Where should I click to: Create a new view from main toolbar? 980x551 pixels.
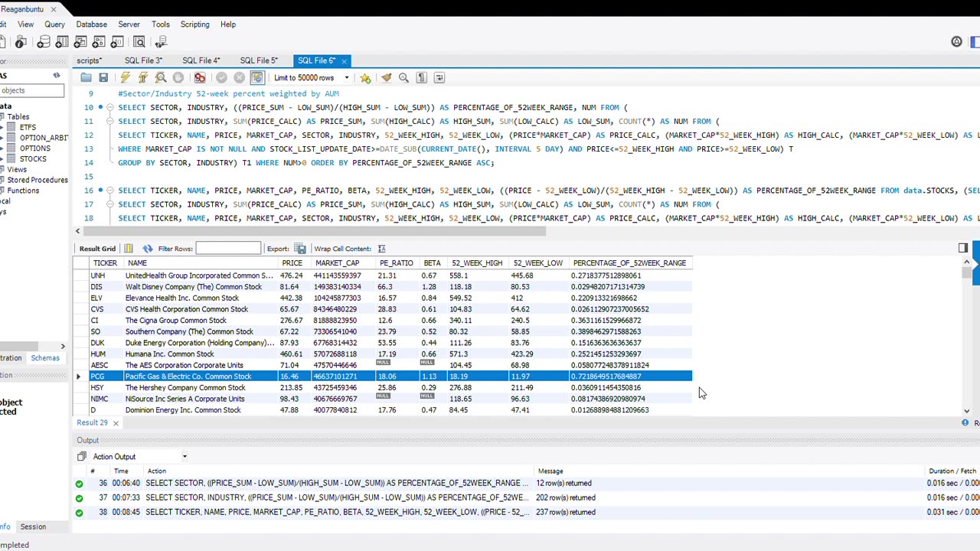[80, 41]
